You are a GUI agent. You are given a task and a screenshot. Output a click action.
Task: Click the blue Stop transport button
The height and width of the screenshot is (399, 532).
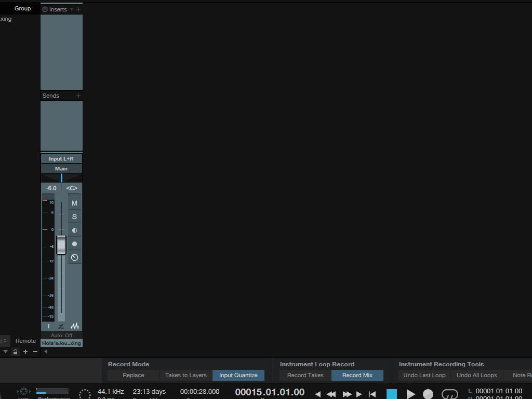pyautogui.click(x=392, y=394)
